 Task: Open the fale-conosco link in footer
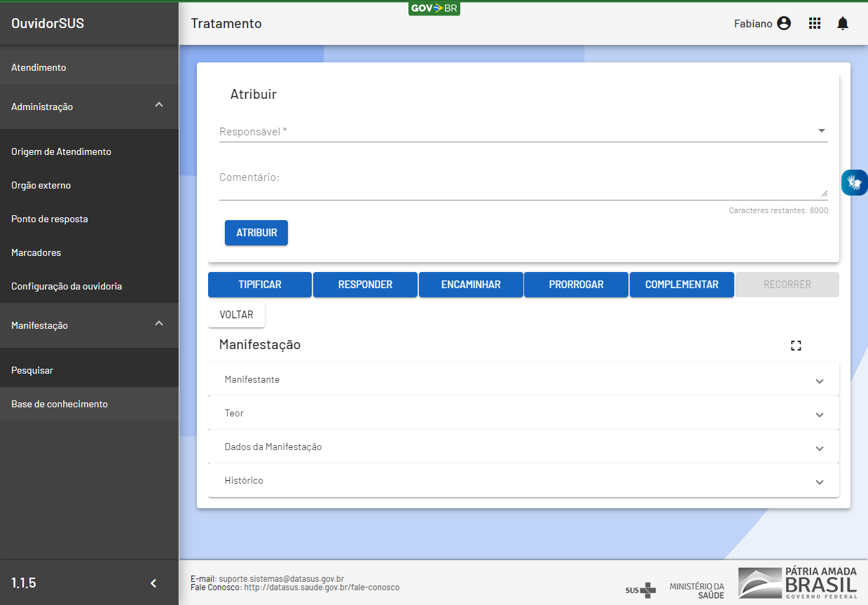[x=322, y=587]
